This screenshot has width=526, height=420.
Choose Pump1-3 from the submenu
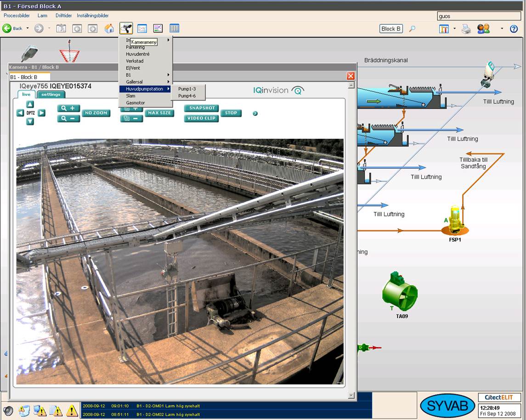pyautogui.click(x=187, y=89)
